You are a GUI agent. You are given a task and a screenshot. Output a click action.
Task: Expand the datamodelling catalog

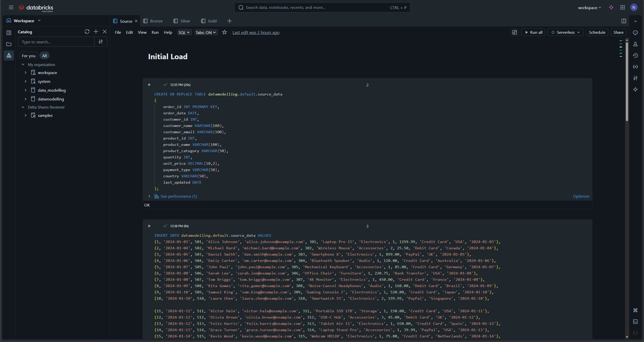(25, 99)
